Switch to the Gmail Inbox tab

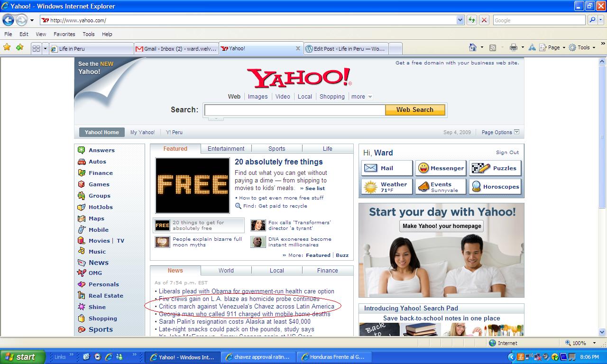[176, 48]
